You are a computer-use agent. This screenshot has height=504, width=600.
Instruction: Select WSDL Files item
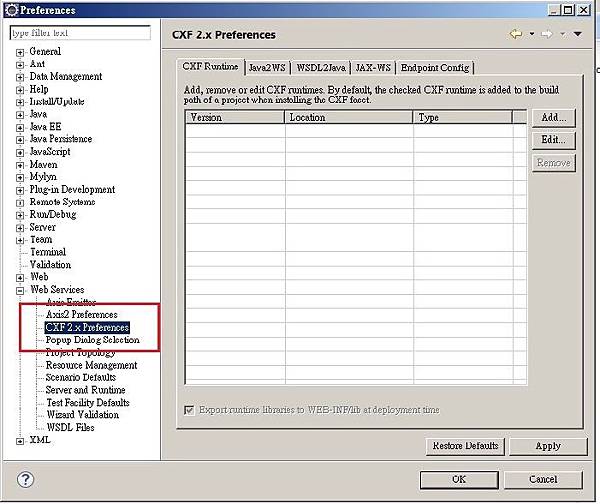(70, 427)
